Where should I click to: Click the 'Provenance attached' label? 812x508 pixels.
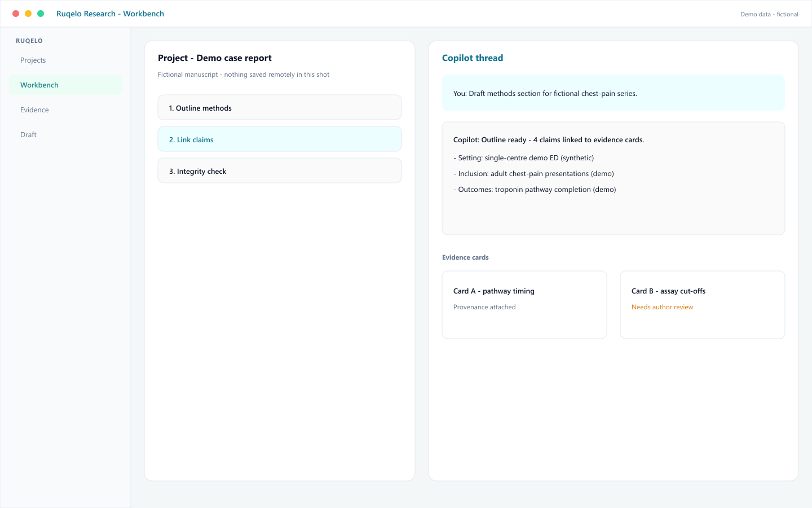(484, 307)
